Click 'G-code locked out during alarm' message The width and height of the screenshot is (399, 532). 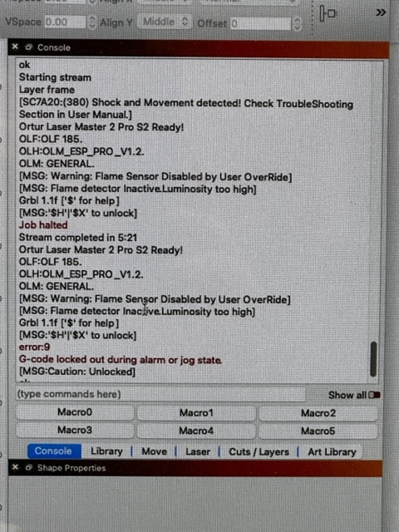(x=121, y=360)
